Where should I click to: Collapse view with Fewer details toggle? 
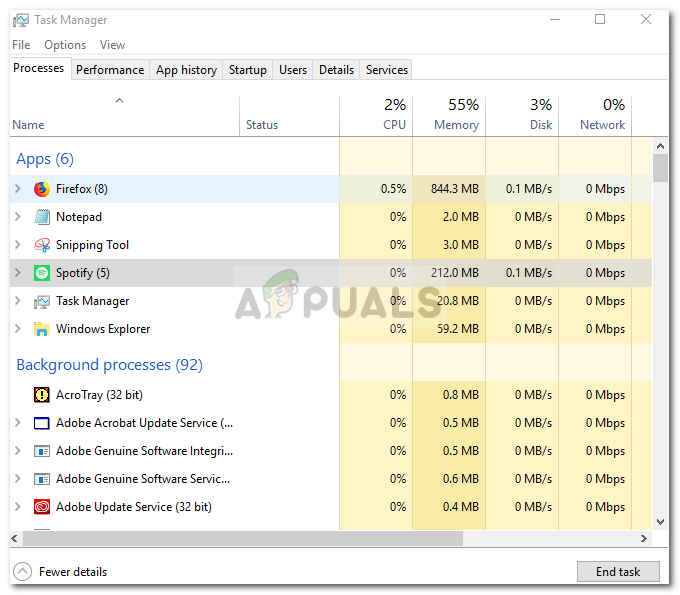(22, 572)
